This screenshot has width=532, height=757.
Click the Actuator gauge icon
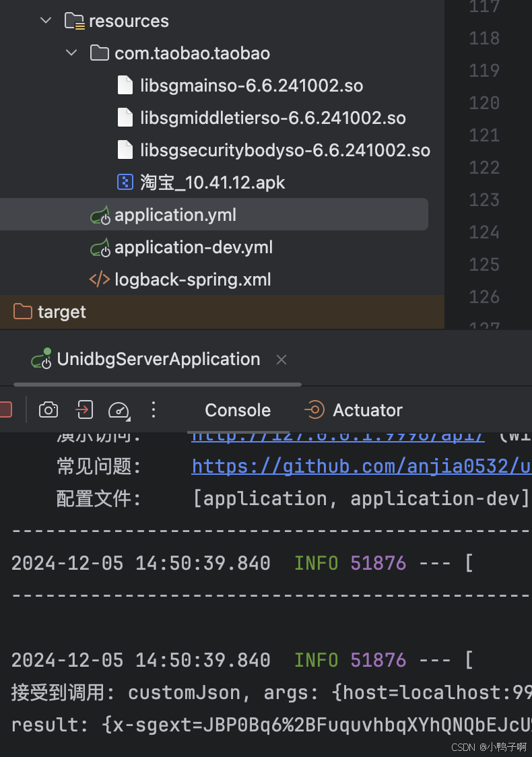pyautogui.click(x=314, y=409)
